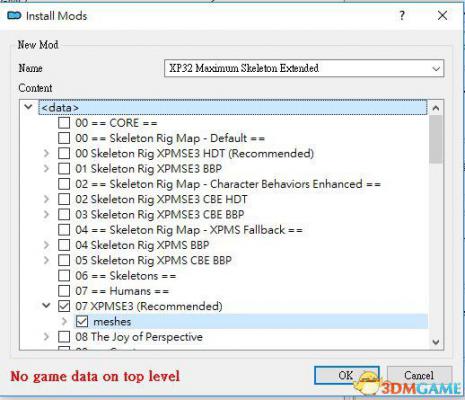Tick 03 Skeleton Rig XPMSE3 CBE BBP checkbox

click(x=64, y=214)
